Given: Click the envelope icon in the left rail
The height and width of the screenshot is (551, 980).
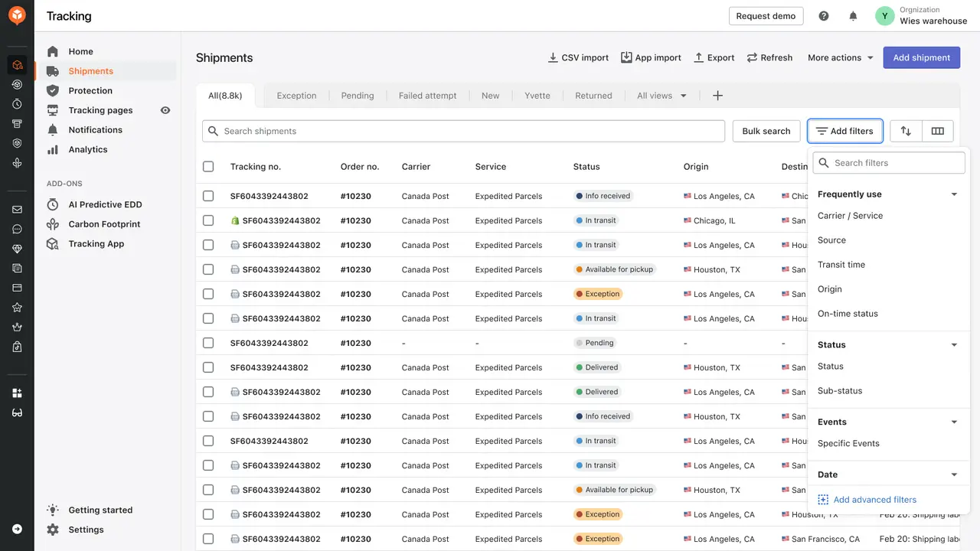Looking at the screenshot, I should (17, 210).
